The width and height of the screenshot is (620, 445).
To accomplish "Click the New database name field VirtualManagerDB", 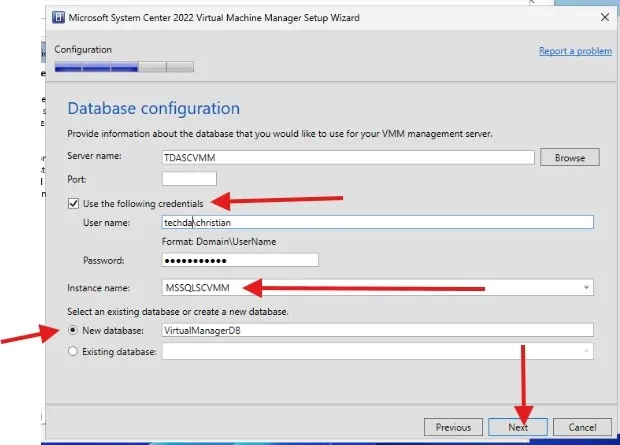I will 378,330.
